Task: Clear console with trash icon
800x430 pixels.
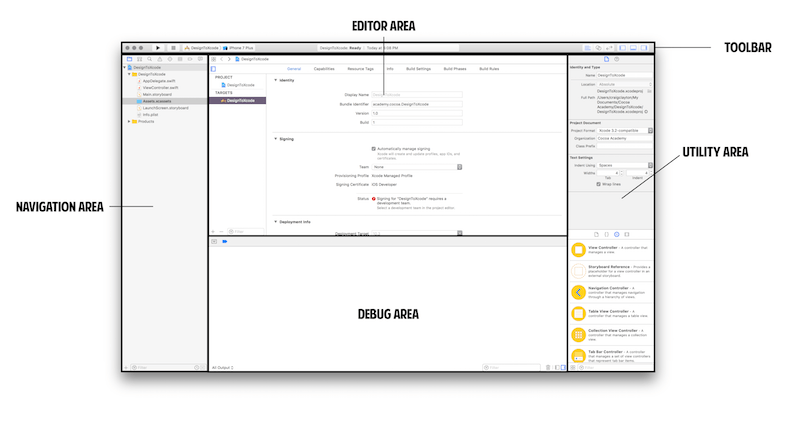Action: point(548,367)
